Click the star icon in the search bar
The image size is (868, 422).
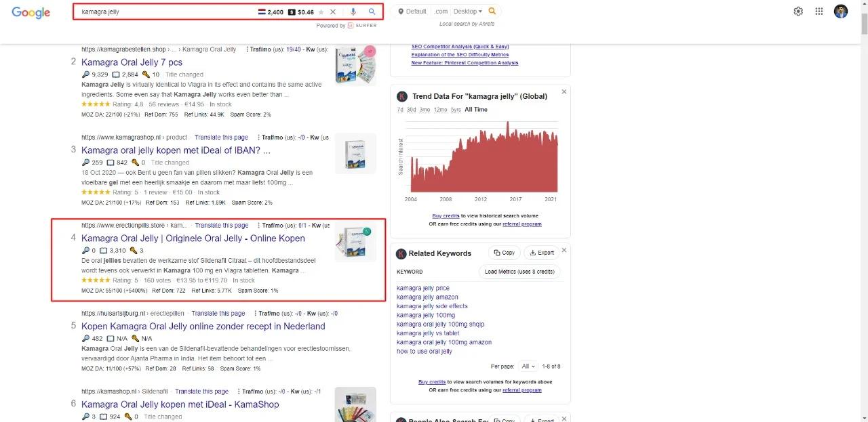[321, 12]
